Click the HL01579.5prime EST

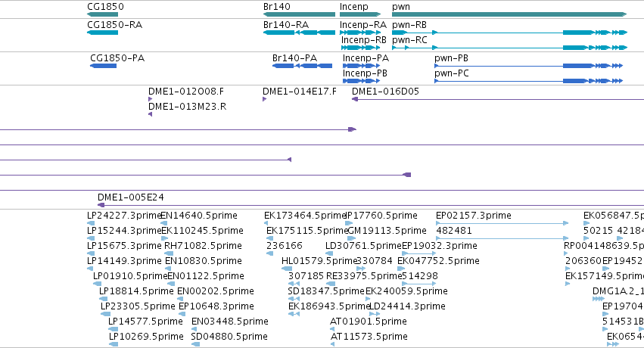click(287, 269)
